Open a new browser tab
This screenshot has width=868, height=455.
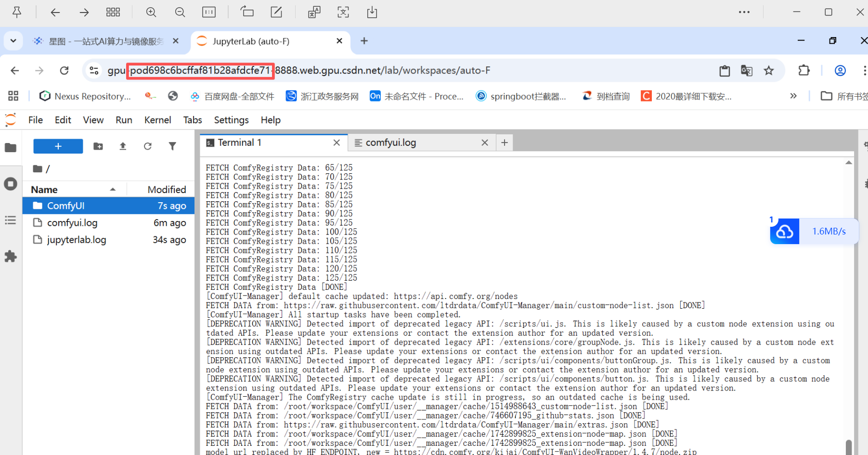pyautogui.click(x=364, y=41)
